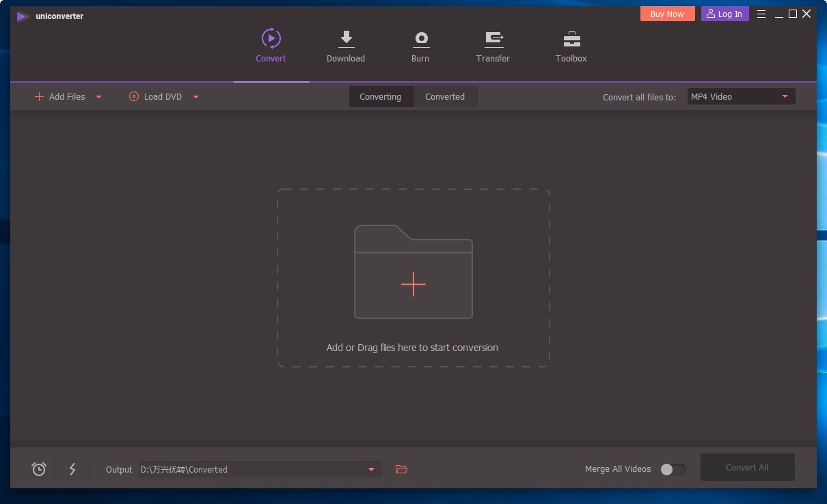The height and width of the screenshot is (504, 827).
Task: Click the Load DVD disc icon
Action: (134, 97)
